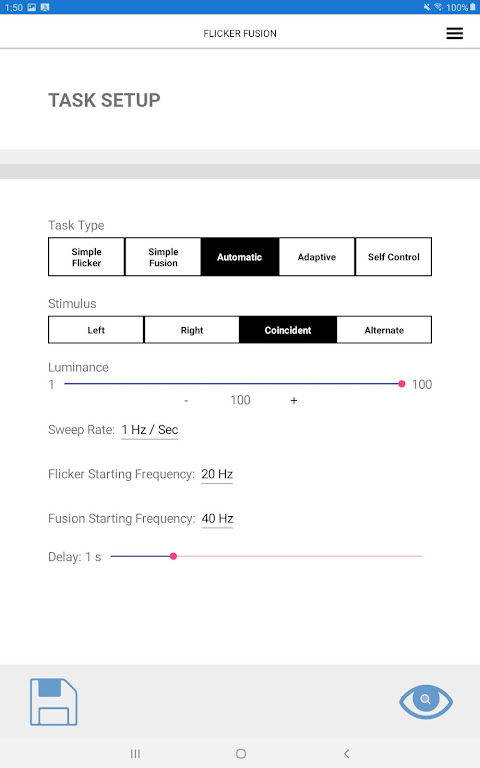Open Fusion Starting Frequency 40 Hz dropdown
The height and width of the screenshot is (768, 480).
point(217,519)
